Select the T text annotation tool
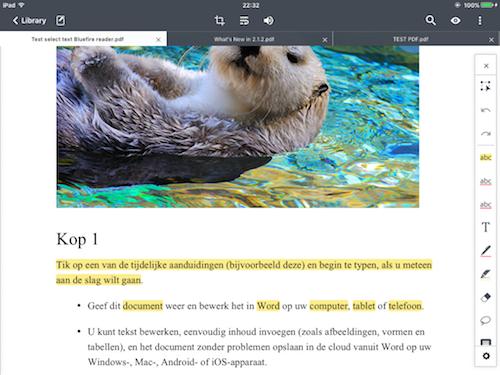 tap(486, 227)
